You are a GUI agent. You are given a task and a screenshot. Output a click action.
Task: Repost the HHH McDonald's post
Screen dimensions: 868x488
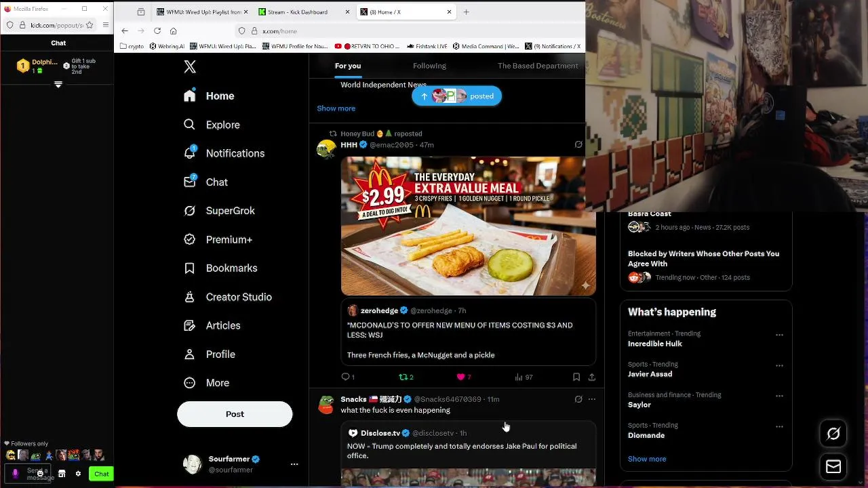(x=406, y=377)
